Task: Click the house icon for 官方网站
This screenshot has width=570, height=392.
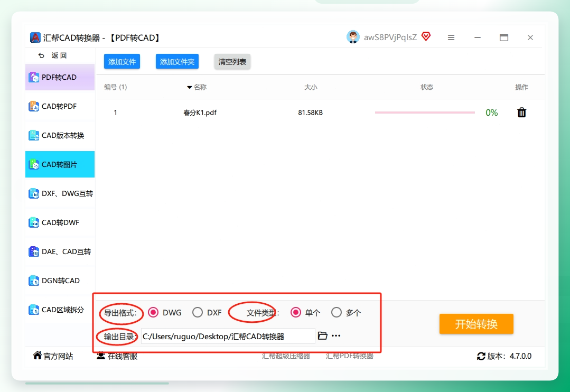Action: click(37, 355)
